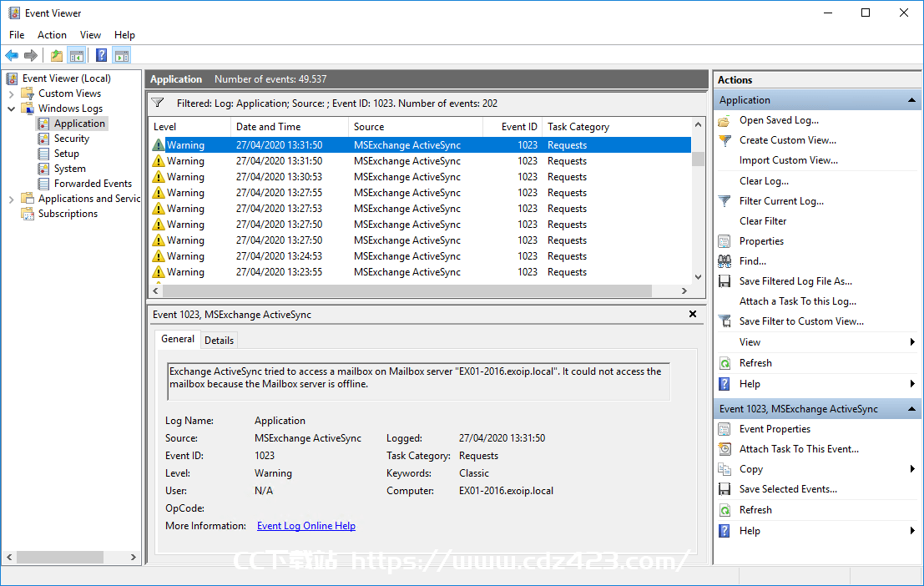Open the File menu
Screen dimensions: 924x586
(17, 35)
